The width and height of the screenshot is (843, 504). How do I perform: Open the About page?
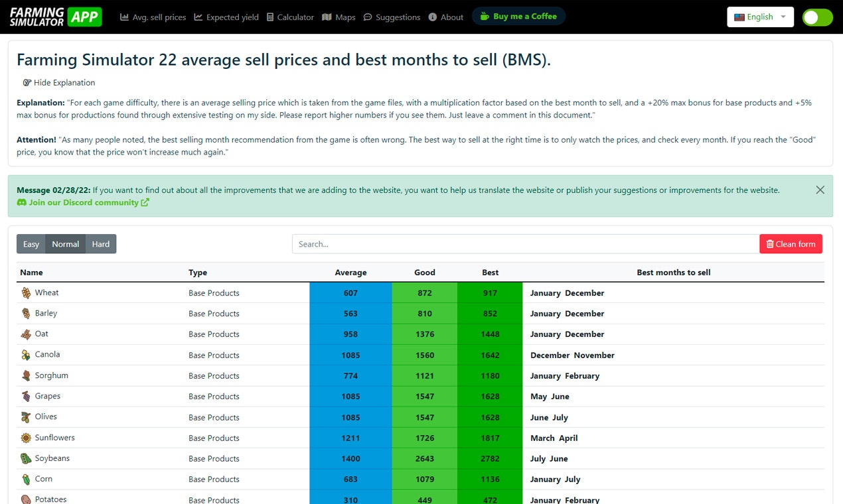446,17
